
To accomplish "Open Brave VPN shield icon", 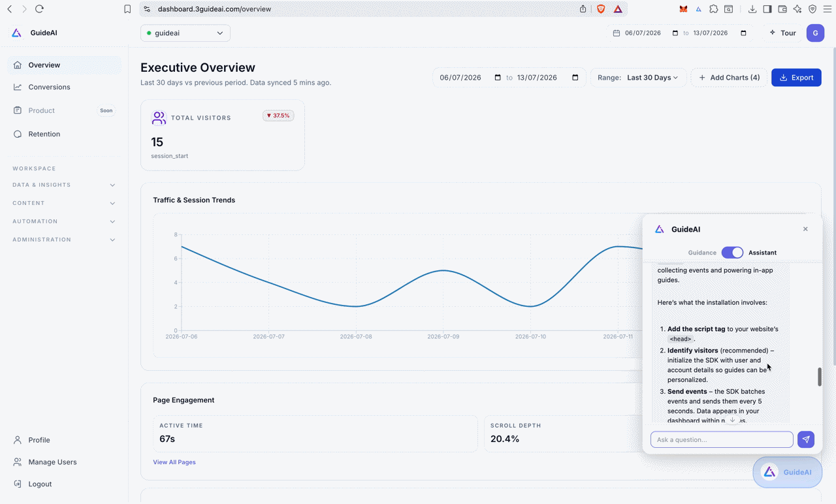I will point(812,9).
